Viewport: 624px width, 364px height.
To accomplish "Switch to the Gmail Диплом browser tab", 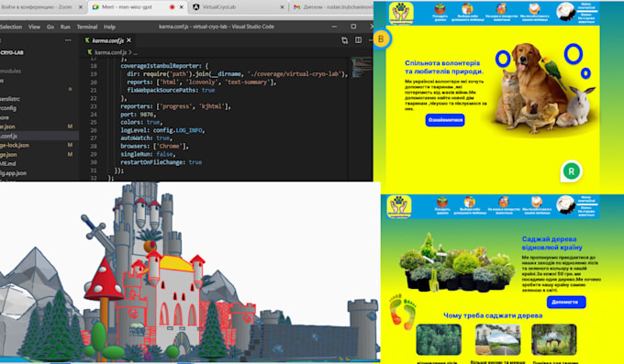I will [331, 7].
